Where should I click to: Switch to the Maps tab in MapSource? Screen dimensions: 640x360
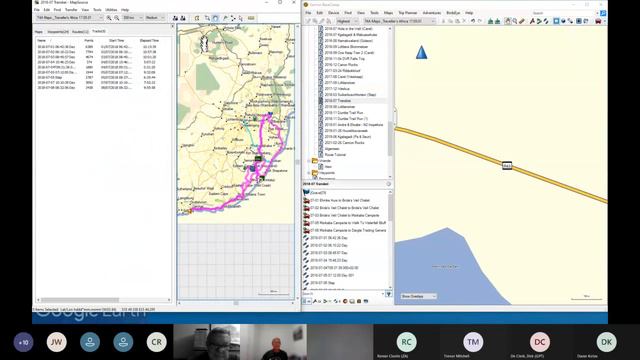(x=39, y=31)
